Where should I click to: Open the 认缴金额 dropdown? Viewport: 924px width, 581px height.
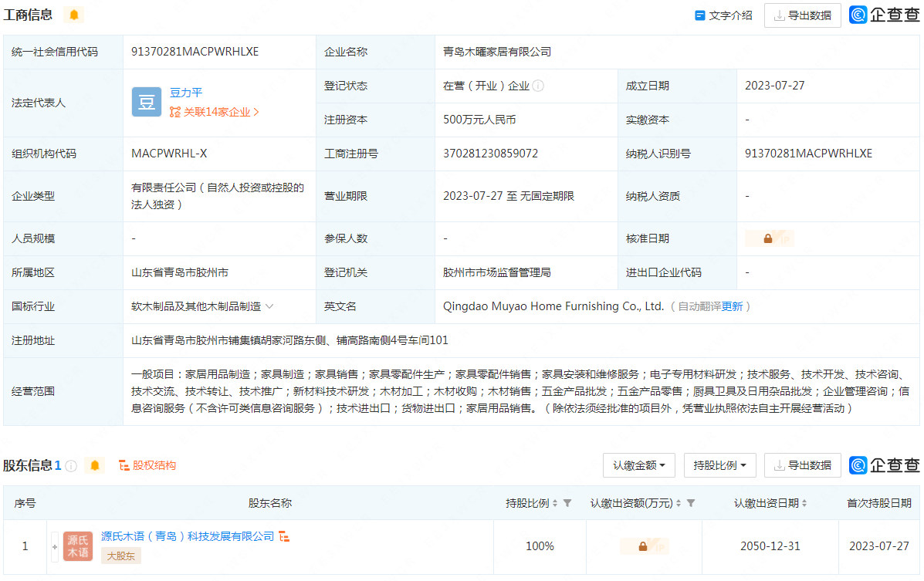[639, 465]
